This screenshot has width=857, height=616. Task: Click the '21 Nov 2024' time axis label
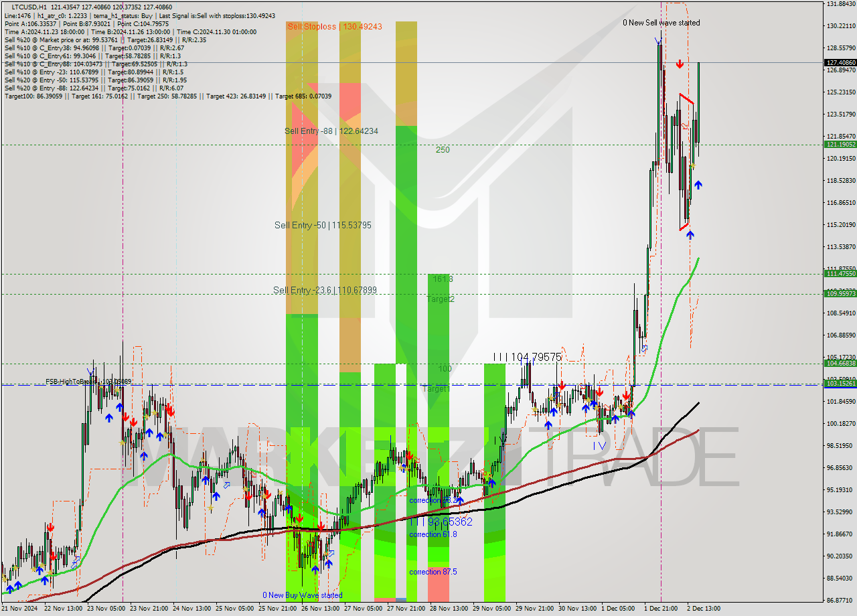(x=19, y=609)
